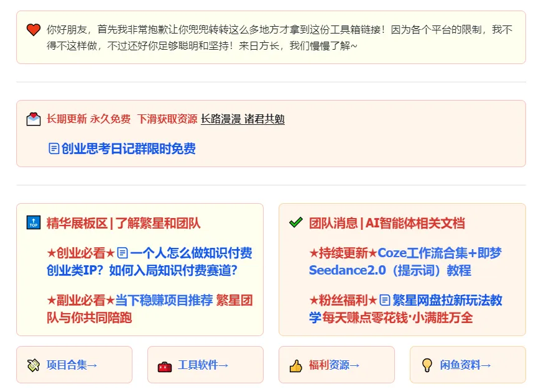Open 当下稳赚项目推荐 link

pyautogui.click(x=164, y=300)
